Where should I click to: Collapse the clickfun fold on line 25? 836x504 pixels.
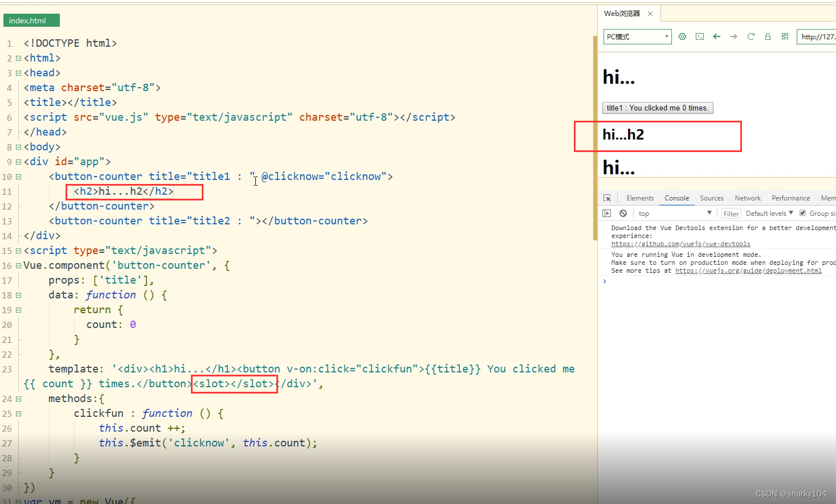tap(19, 413)
